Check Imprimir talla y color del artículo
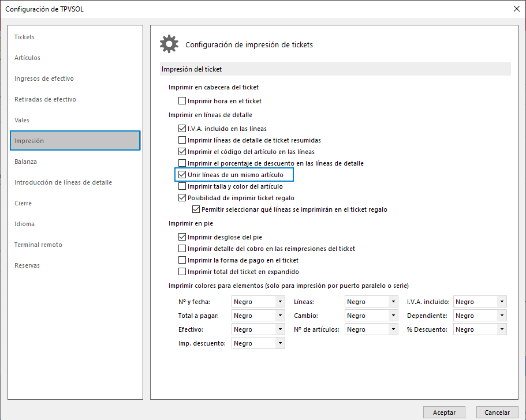Image resolution: width=526 pixels, height=420 pixels. pos(182,186)
